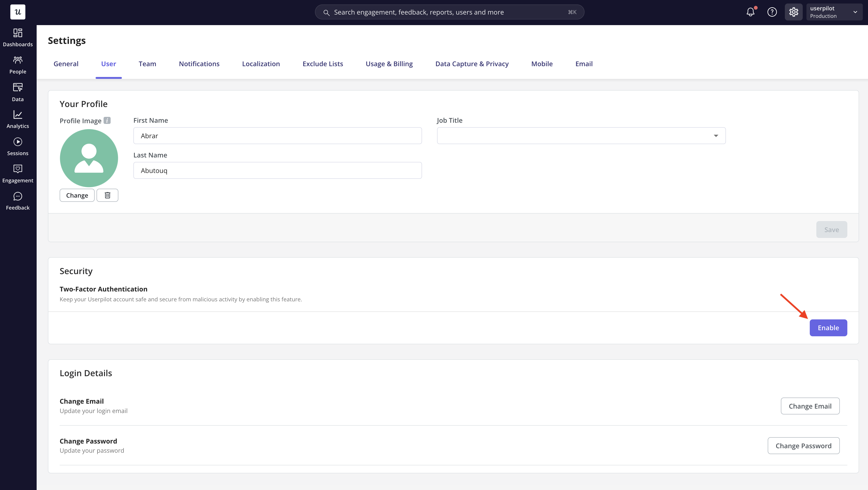The width and height of the screenshot is (868, 490).
Task: Click the help question mark icon
Action: click(772, 12)
